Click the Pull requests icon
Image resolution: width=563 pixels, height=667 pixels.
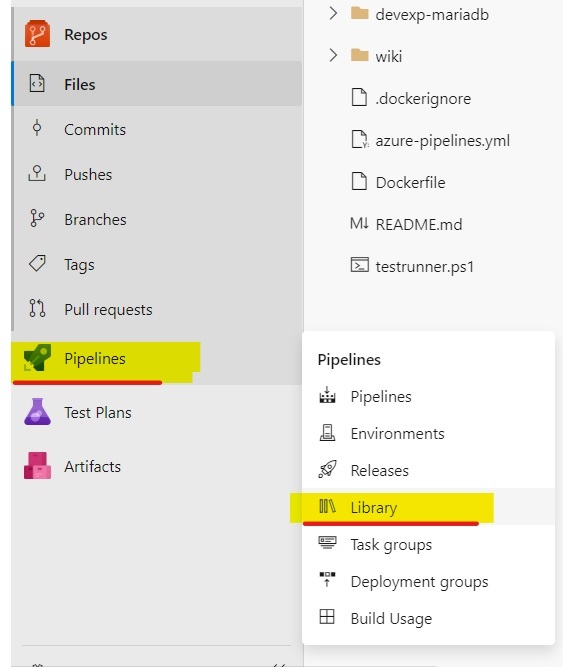[x=37, y=308]
